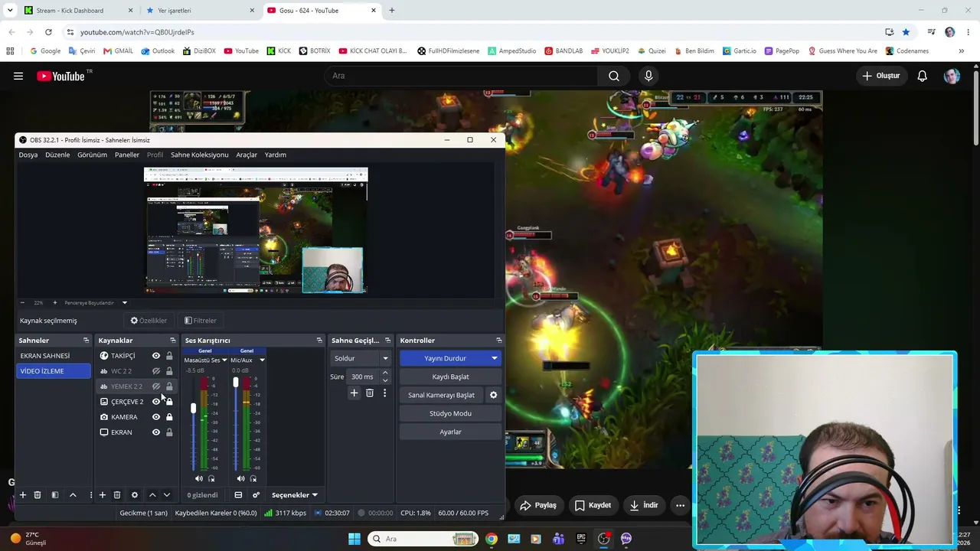The image size is (980, 551).
Task: Toggle visibility of TAKİPÇİ source
Action: pos(156,356)
